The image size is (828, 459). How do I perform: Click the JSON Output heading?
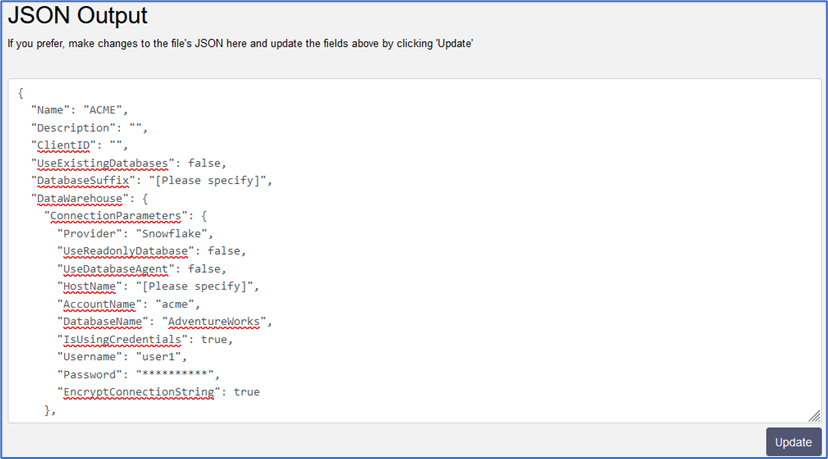(x=78, y=17)
